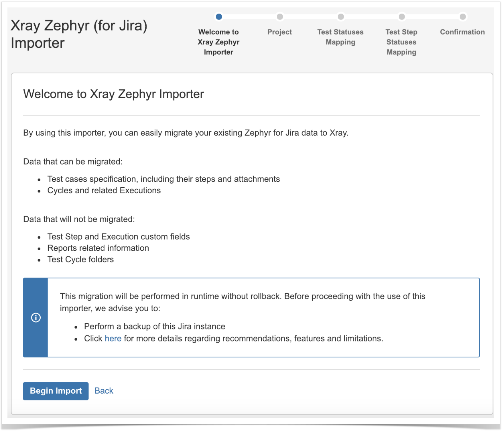
Task: Click 'Data that can be migrated:' text
Action: coord(73,161)
